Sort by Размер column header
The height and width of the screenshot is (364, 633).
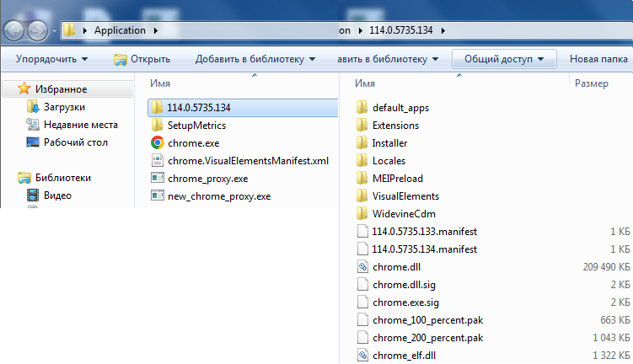(592, 83)
